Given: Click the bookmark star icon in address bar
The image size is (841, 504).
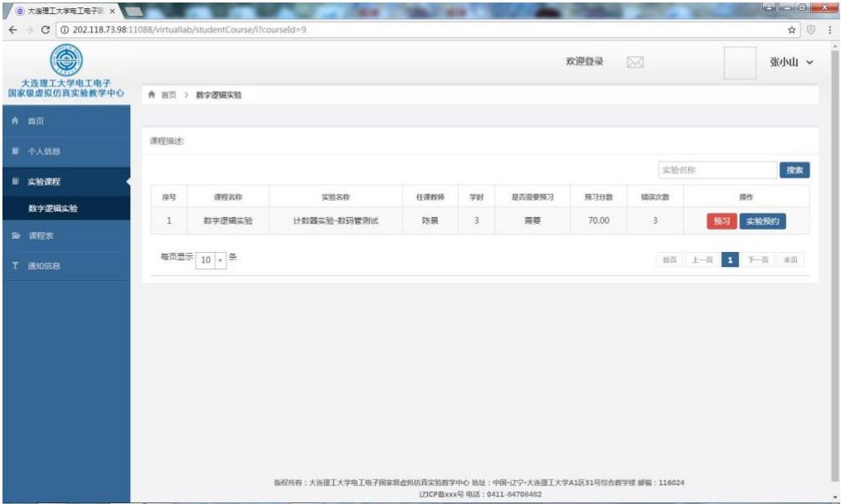Looking at the screenshot, I should click(793, 31).
